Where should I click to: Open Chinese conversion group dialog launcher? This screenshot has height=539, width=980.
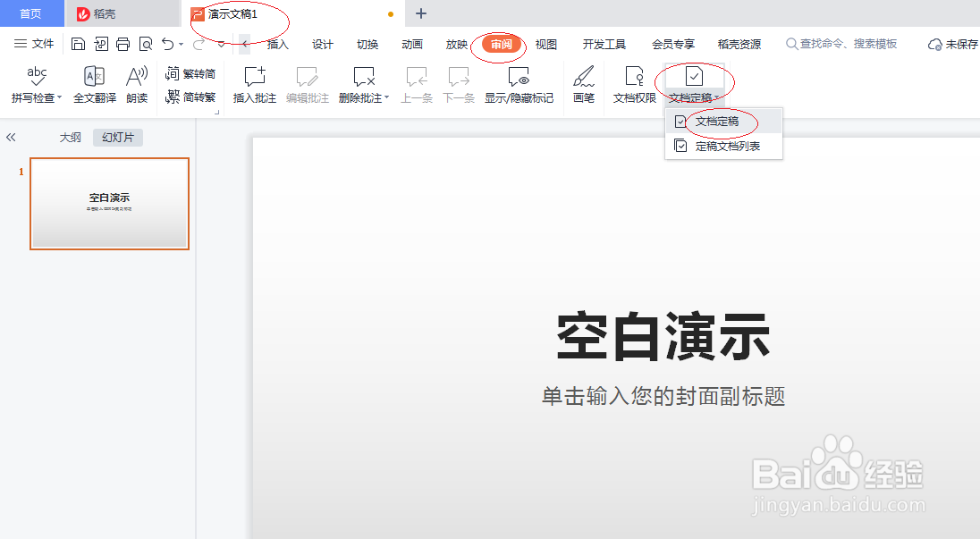217,113
